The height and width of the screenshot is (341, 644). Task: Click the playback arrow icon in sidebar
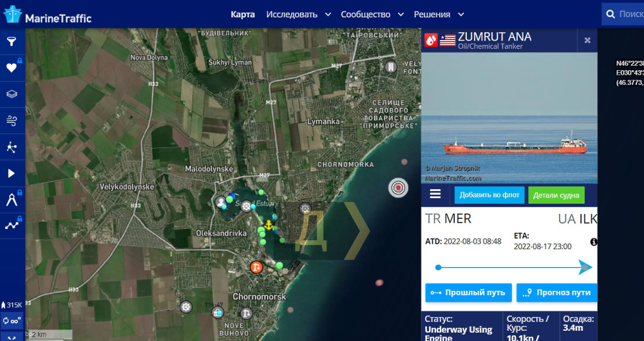tap(12, 173)
